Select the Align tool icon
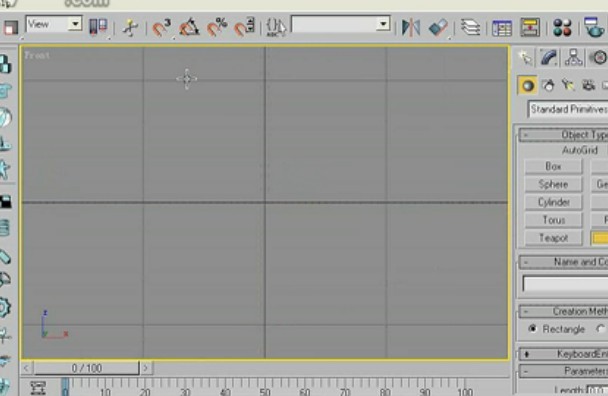The height and width of the screenshot is (396, 608). (438, 28)
